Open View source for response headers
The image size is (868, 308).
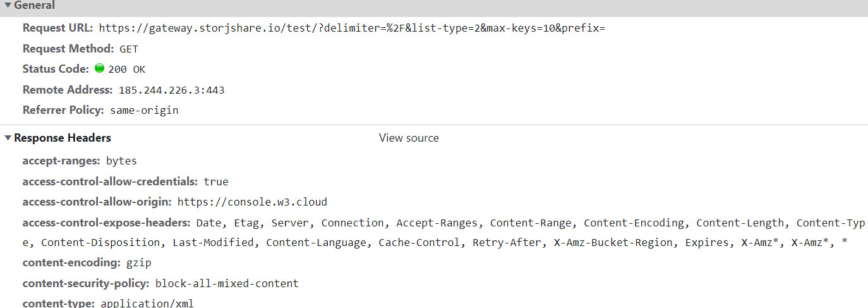pyautogui.click(x=409, y=138)
